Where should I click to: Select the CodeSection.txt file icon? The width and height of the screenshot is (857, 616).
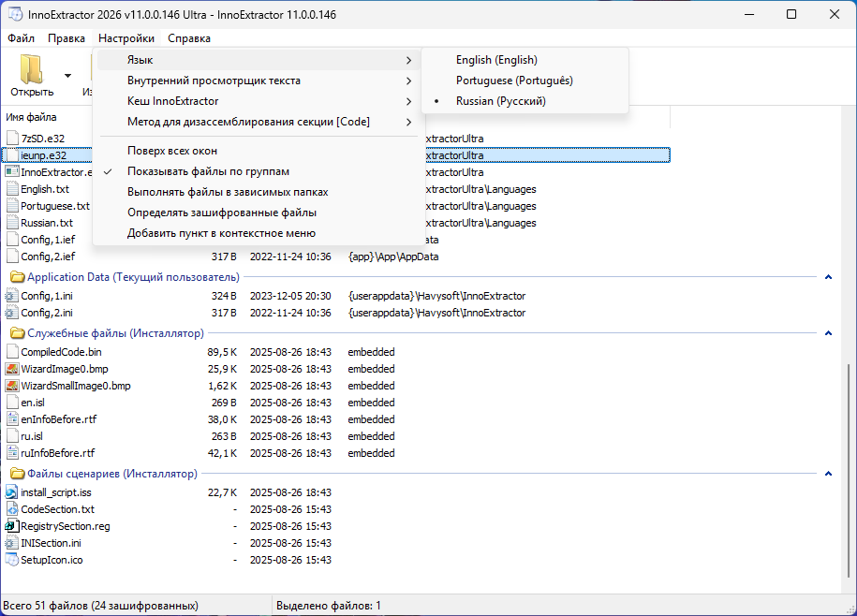click(x=12, y=509)
